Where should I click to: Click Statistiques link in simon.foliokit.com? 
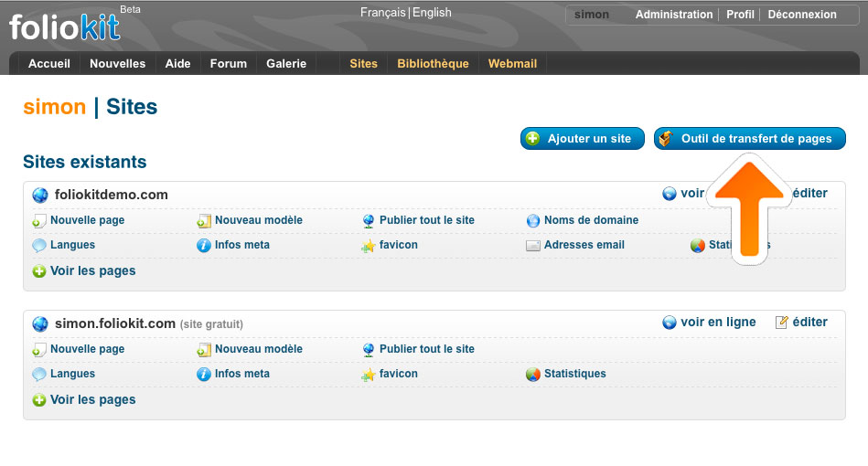[x=574, y=374]
